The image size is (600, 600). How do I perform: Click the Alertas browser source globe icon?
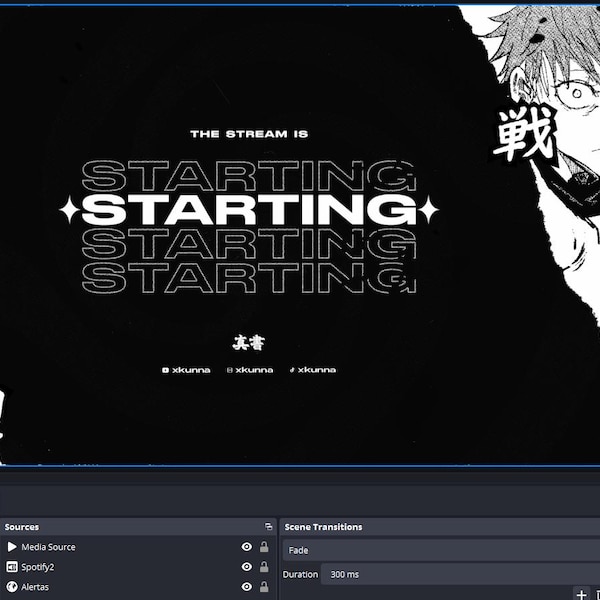[x=12, y=587]
